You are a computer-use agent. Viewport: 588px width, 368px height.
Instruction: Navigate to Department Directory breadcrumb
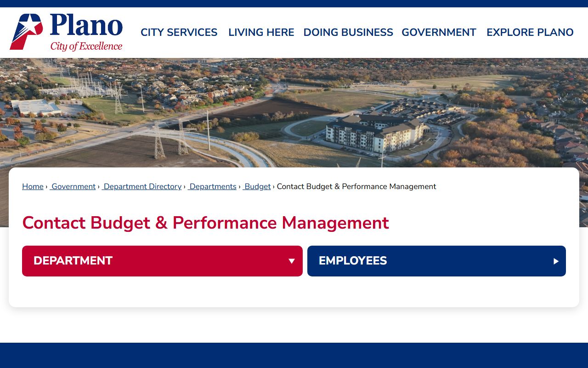142,187
